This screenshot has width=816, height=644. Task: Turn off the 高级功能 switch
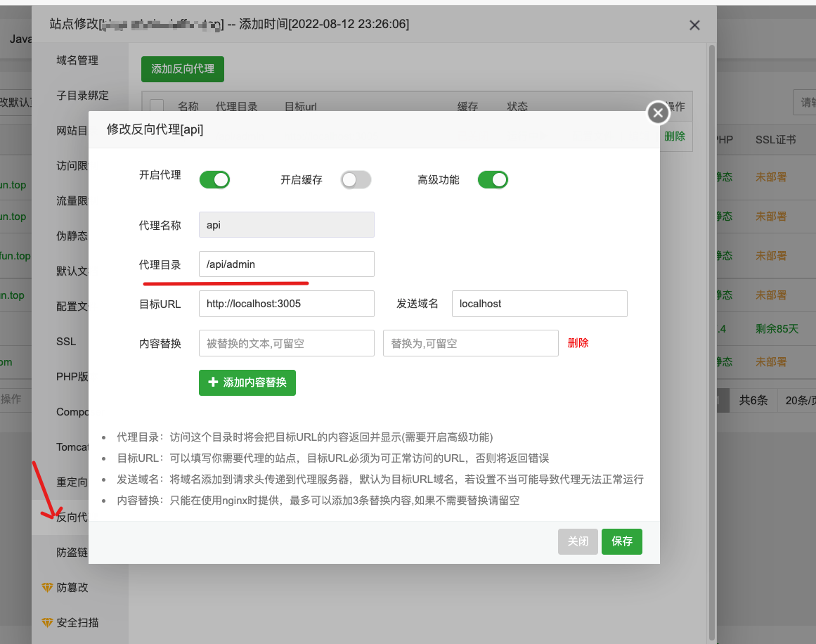[493, 179]
